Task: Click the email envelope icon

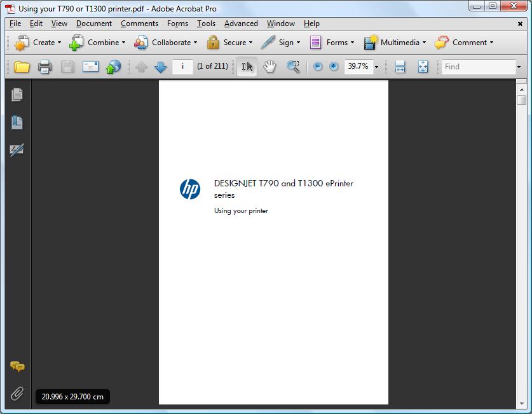Action: click(x=90, y=67)
